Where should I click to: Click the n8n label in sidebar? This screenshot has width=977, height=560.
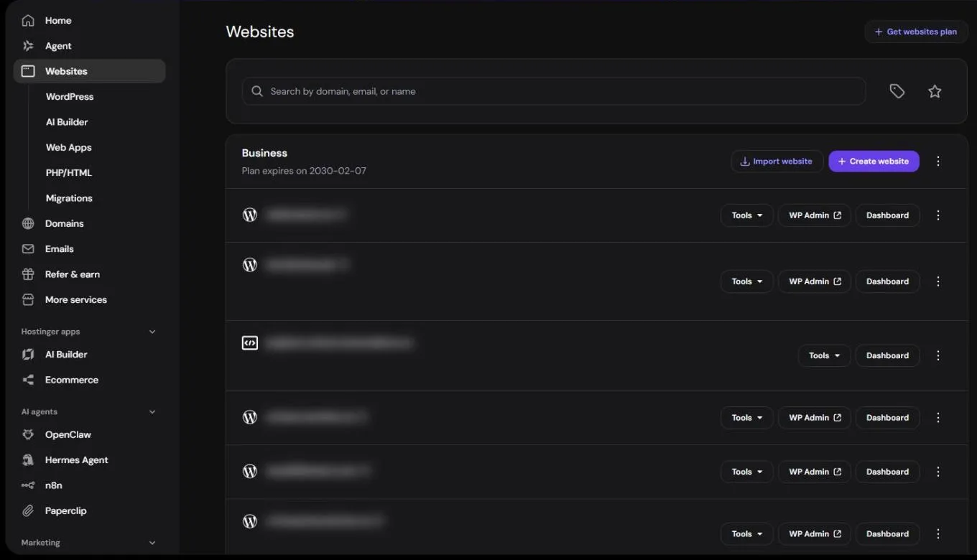point(54,485)
